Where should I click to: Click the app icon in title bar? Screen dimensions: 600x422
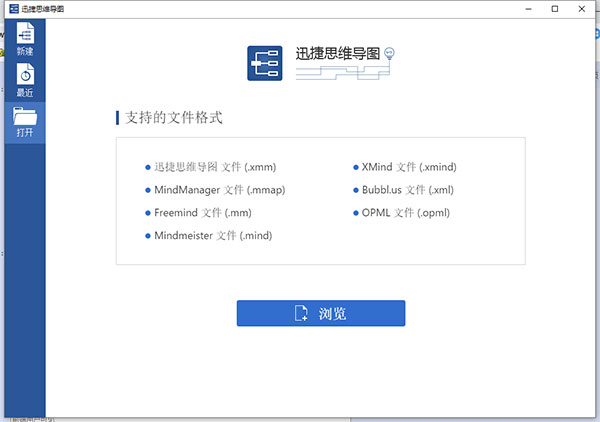14,9
